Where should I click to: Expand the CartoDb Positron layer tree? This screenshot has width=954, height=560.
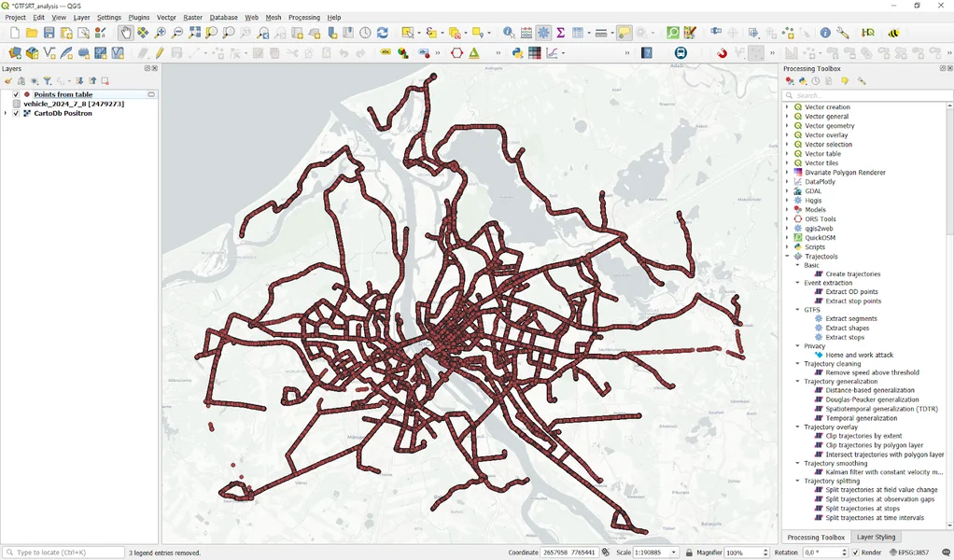(6, 113)
